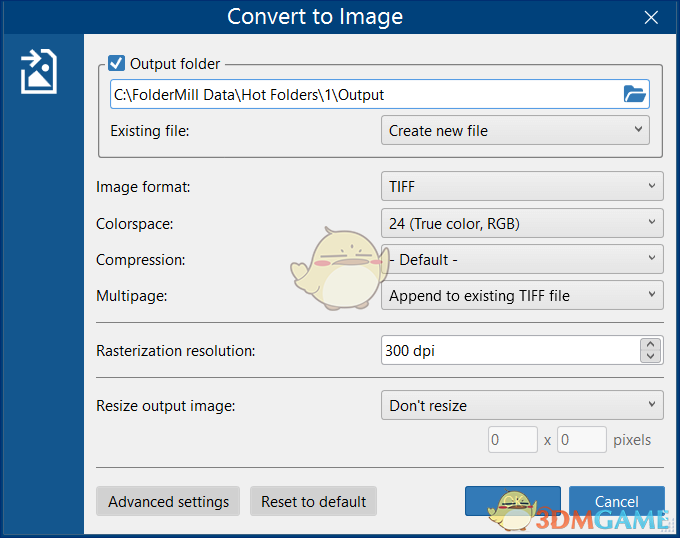This screenshot has width=680, height=538.
Task: Open the Colorspace dropdown
Action: pos(521,223)
